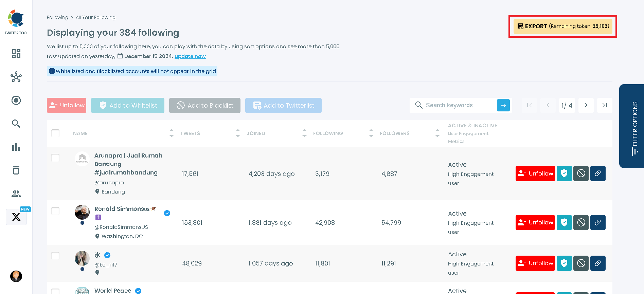Click the Update now link
The image size is (644, 294).
190,56
